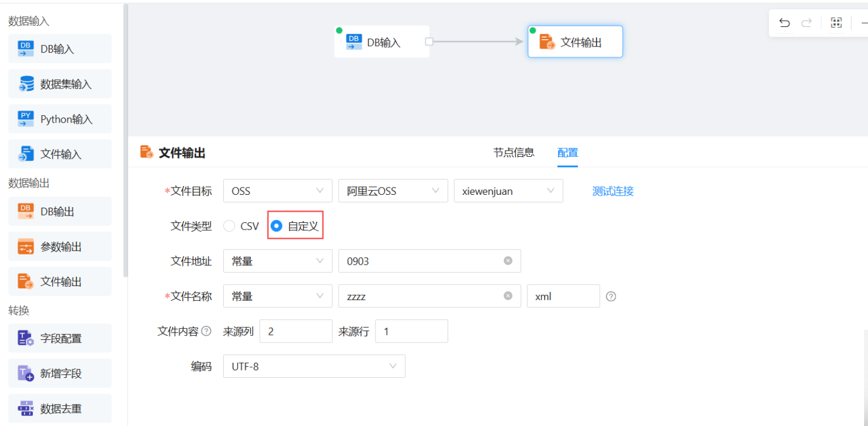Switch to the 节点信息 tab
Image resolution: width=868 pixels, height=426 pixels.
pyautogui.click(x=513, y=152)
